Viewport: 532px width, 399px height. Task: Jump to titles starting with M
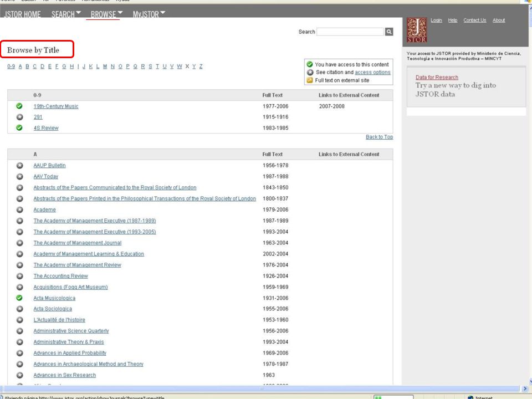[x=105, y=66]
